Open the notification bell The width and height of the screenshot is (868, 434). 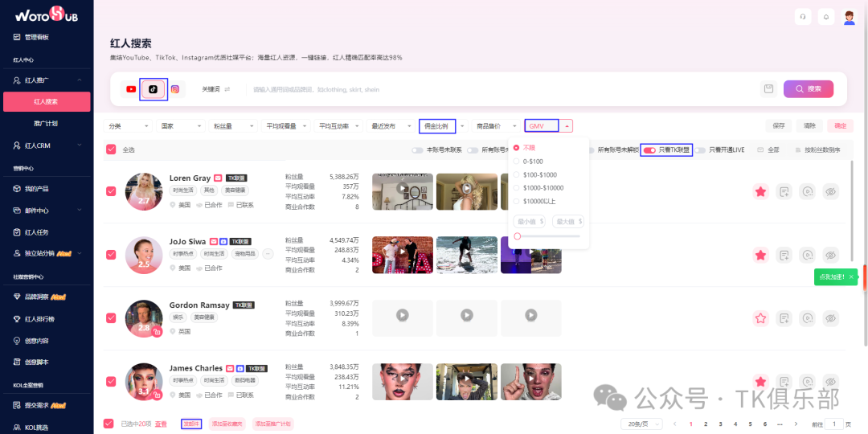pyautogui.click(x=826, y=17)
